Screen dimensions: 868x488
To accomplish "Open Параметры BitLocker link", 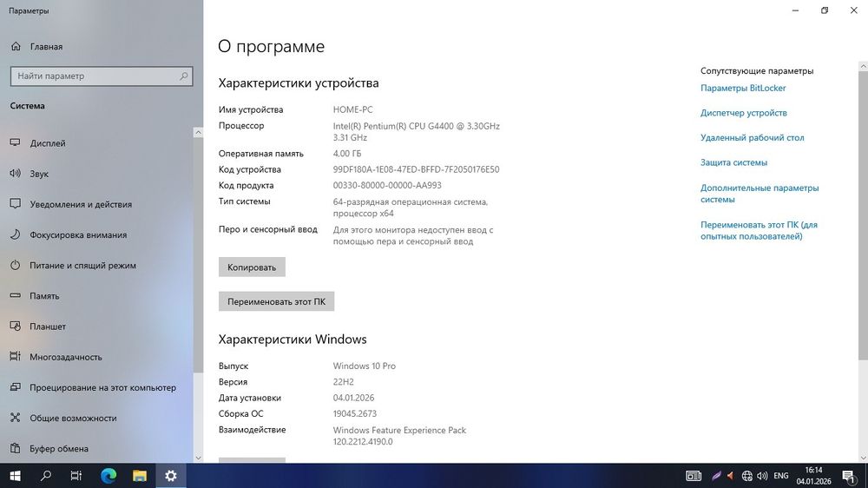I will tap(743, 88).
